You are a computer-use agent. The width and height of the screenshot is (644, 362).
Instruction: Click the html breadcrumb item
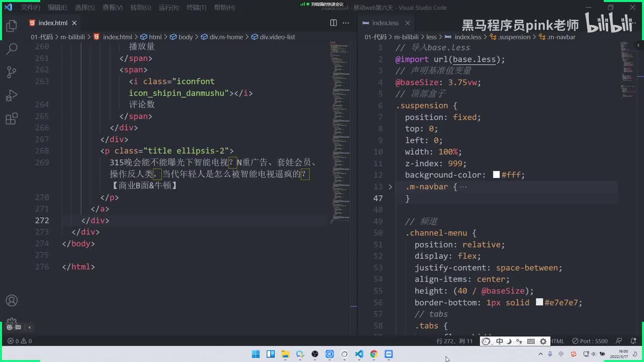tap(151, 37)
